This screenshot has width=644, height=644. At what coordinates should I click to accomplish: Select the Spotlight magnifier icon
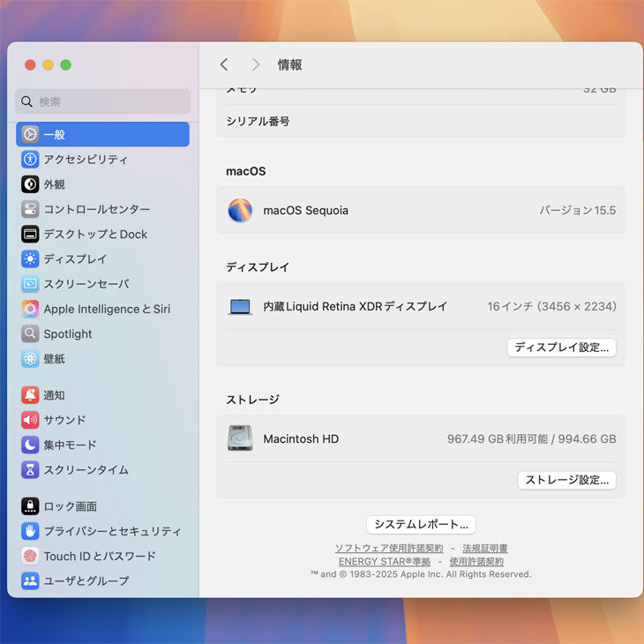[x=30, y=334]
